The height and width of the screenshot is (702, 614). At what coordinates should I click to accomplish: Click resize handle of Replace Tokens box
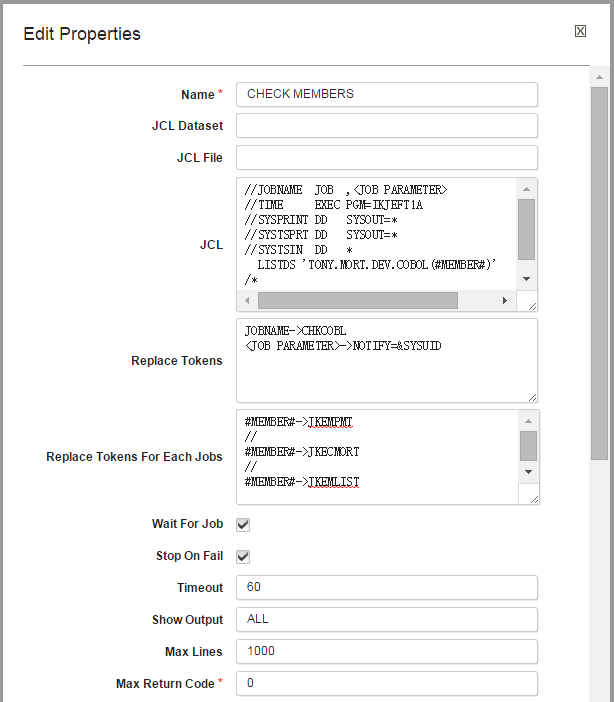click(531, 396)
